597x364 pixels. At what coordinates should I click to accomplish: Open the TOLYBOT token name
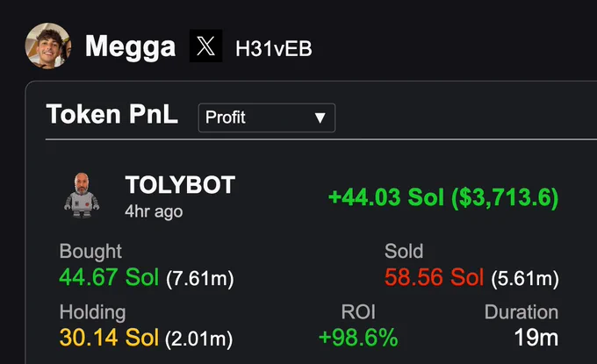point(180,185)
